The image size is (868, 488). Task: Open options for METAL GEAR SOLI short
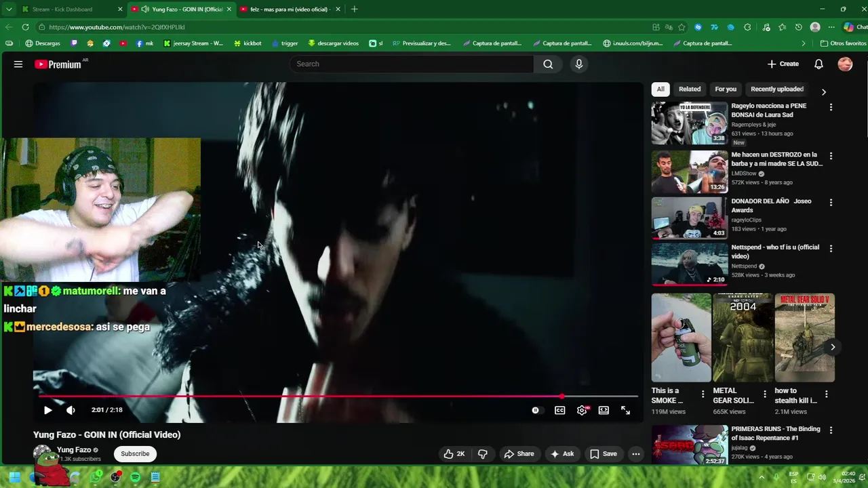coord(765,394)
